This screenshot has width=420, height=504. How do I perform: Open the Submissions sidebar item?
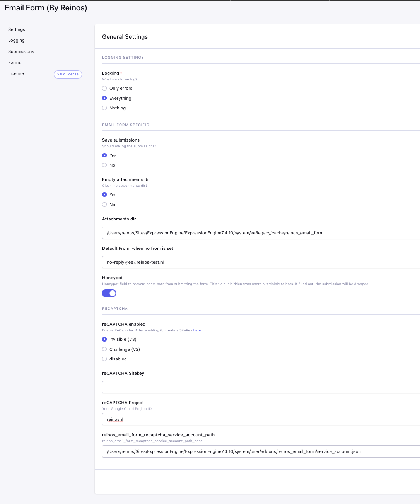coord(21,51)
